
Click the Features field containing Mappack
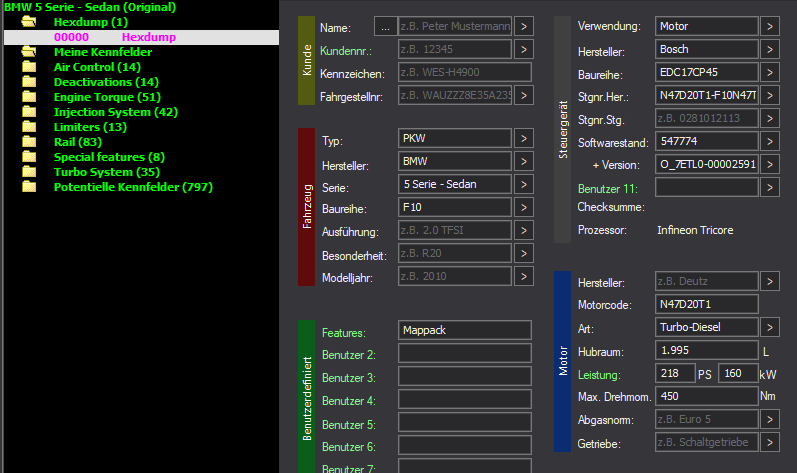pos(465,330)
